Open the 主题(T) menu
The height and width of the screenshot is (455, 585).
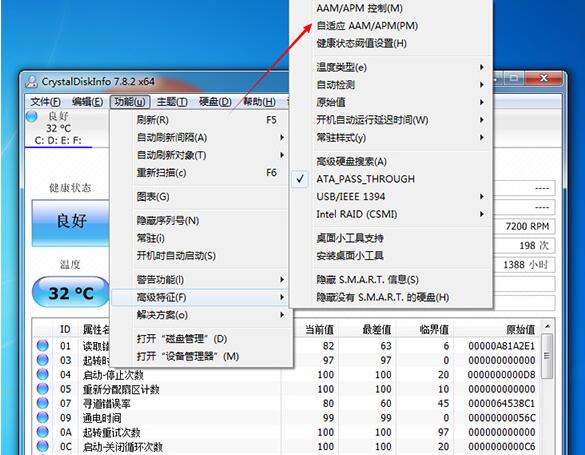[172, 101]
